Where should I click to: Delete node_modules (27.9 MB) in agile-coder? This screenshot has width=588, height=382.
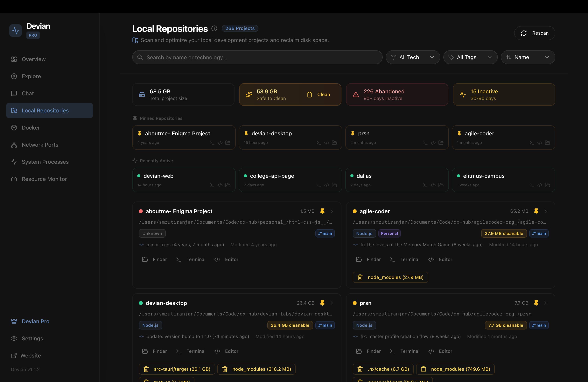[390, 277]
